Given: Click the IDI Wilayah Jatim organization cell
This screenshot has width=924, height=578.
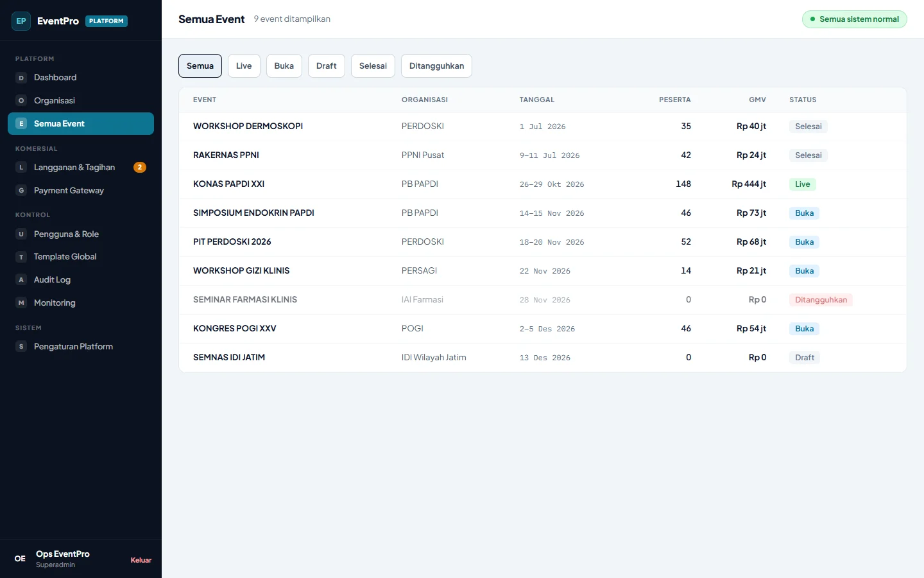Looking at the screenshot, I should (434, 358).
